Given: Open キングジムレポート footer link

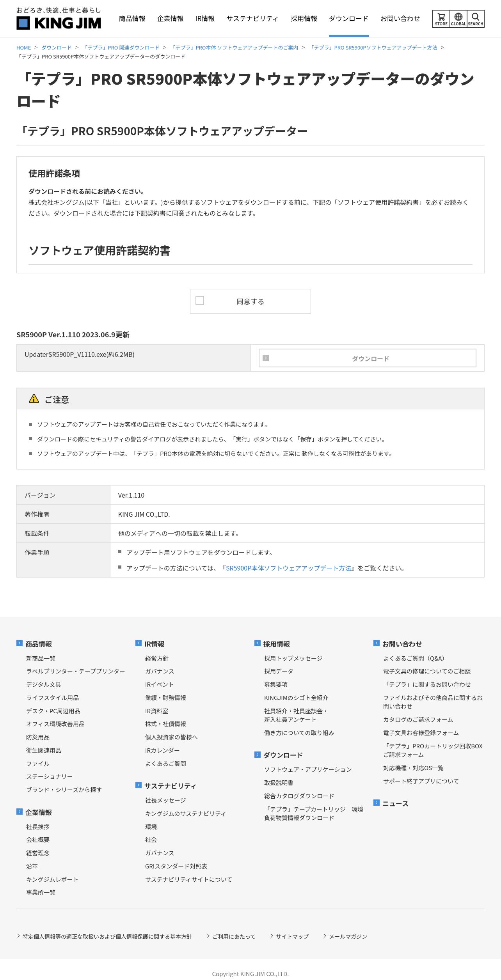Looking at the screenshot, I should click(52, 879).
